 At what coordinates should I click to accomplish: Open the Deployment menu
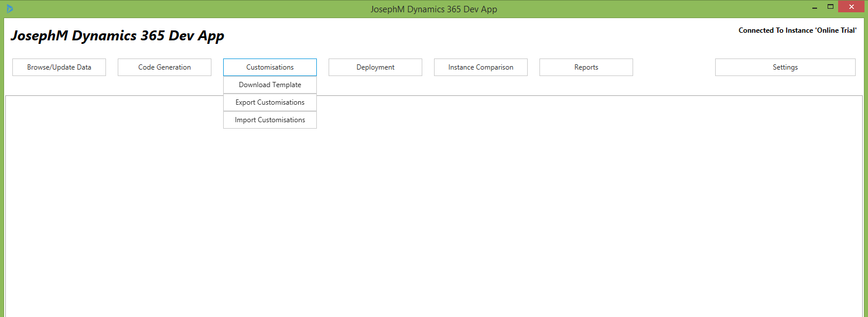(375, 67)
